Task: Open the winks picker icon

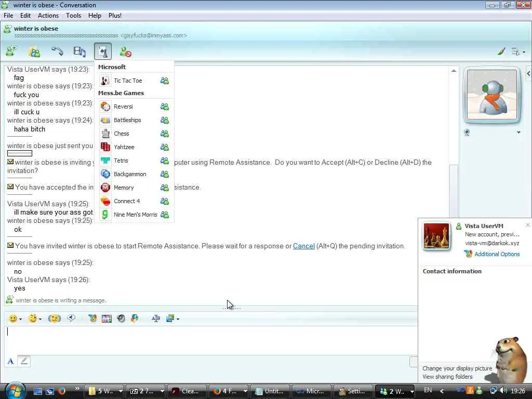Action: pyautogui.click(x=33, y=318)
